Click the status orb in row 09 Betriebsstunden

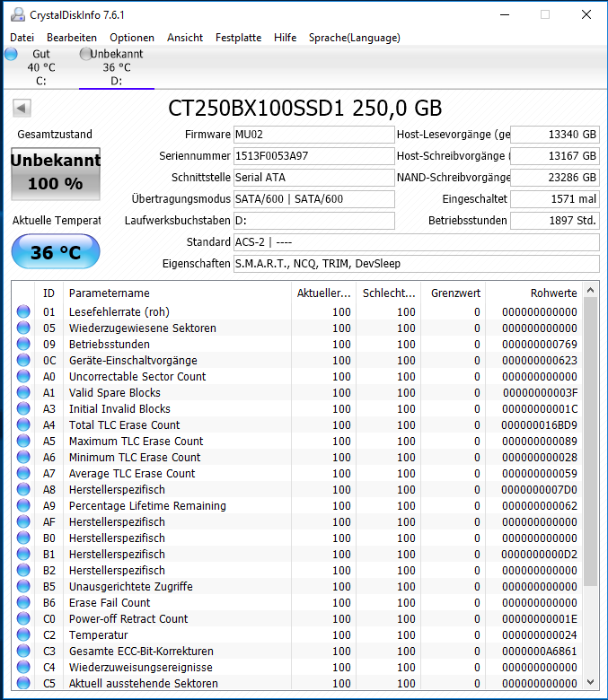point(23,344)
